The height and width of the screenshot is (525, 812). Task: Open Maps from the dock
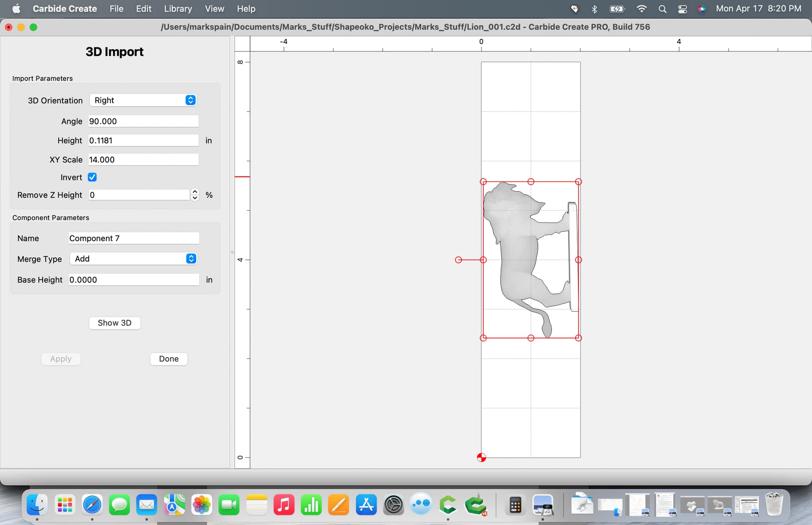click(174, 505)
